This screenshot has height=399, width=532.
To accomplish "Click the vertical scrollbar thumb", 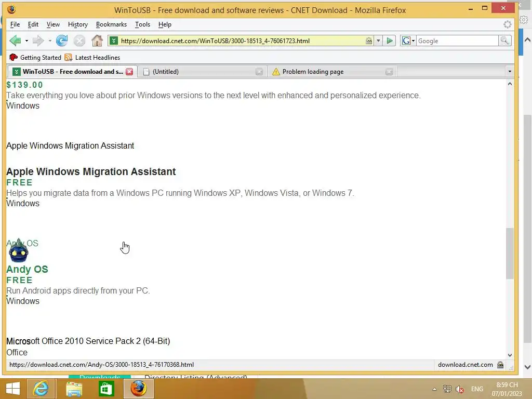I will 510,254.
